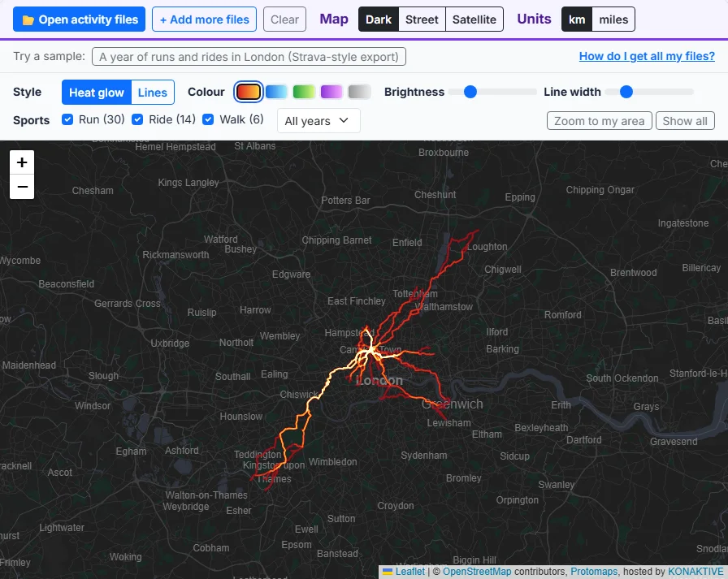The image size is (728, 579).
Task: Click the Clear button
Action: pyautogui.click(x=284, y=19)
